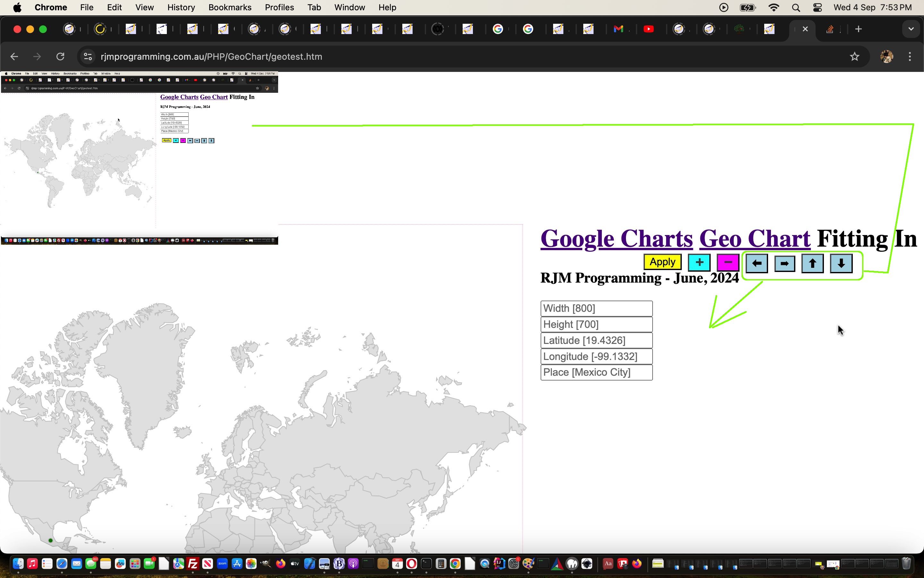Zoom out with the magenta minus button

(728, 263)
